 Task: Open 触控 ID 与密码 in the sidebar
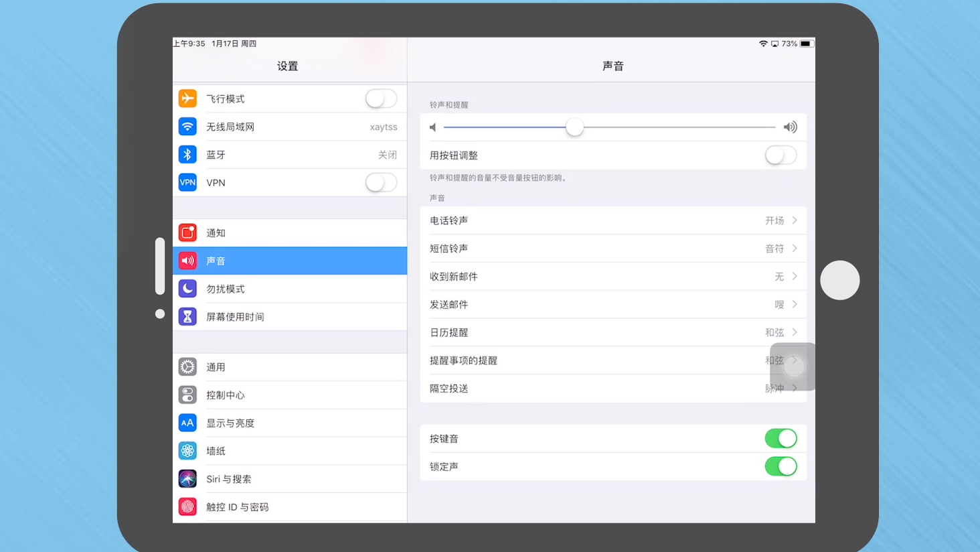(x=290, y=507)
